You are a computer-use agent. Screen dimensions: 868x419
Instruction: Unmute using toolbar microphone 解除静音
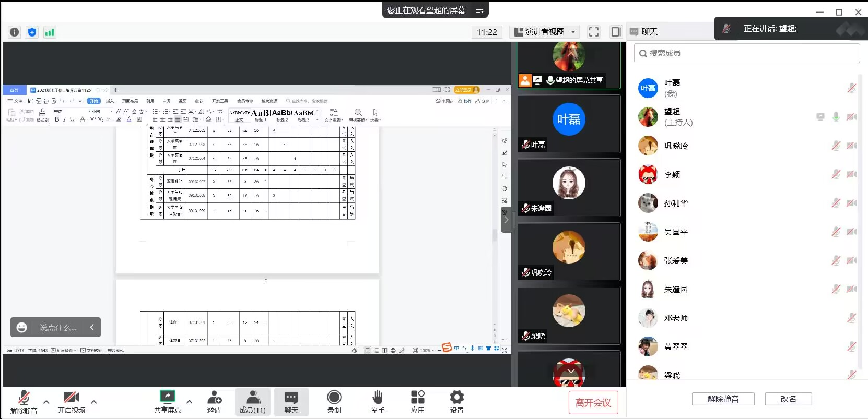coord(24,402)
